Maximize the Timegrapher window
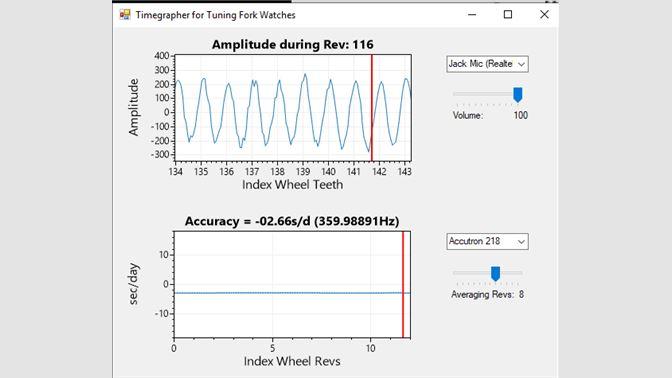672x378 pixels. tap(508, 15)
